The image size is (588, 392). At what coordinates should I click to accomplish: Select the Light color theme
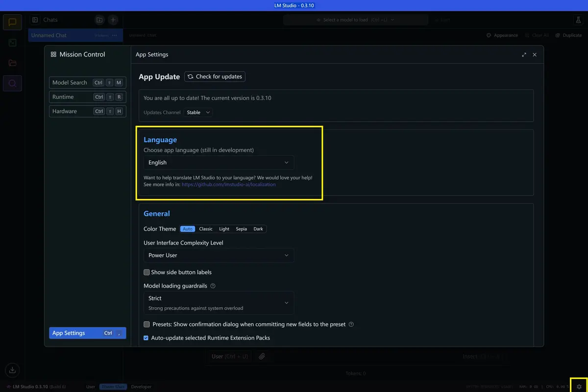coord(224,229)
